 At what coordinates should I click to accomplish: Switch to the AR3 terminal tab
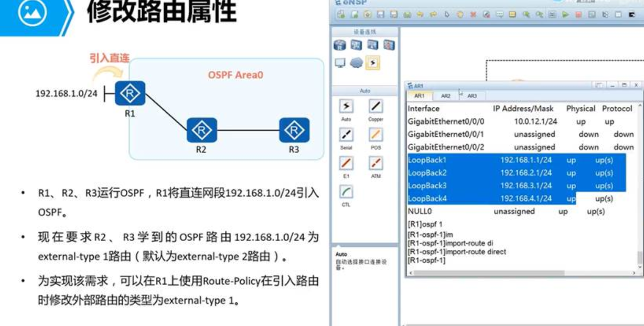472,96
